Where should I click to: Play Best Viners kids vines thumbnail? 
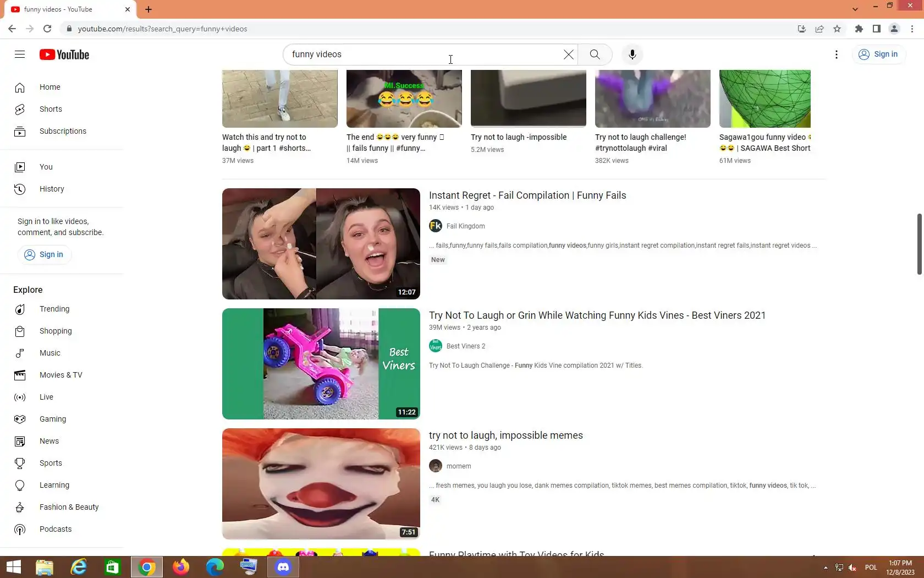[321, 364]
